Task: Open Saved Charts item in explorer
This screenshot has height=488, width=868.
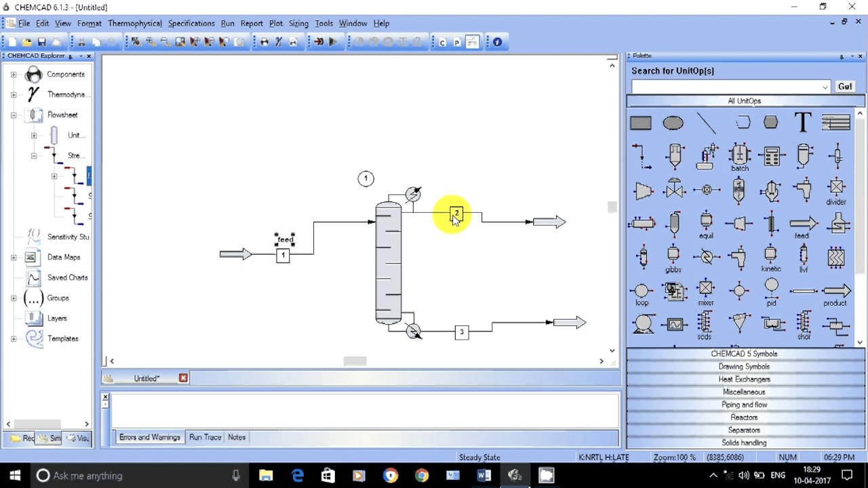Action: tap(67, 278)
